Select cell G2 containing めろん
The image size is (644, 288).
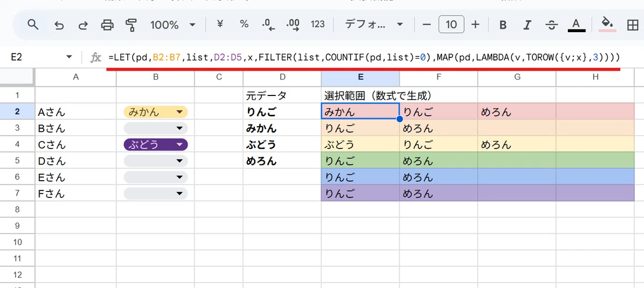[x=517, y=112]
